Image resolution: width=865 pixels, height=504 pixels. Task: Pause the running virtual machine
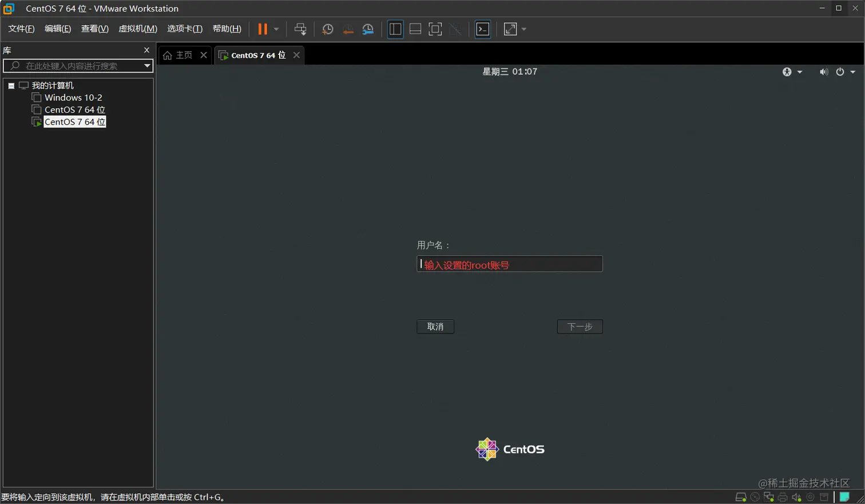coord(263,29)
